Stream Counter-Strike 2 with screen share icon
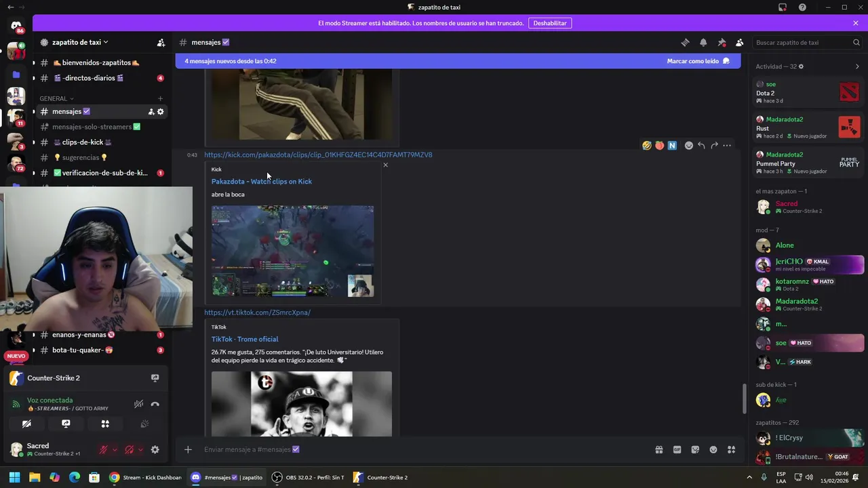 (155, 378)
